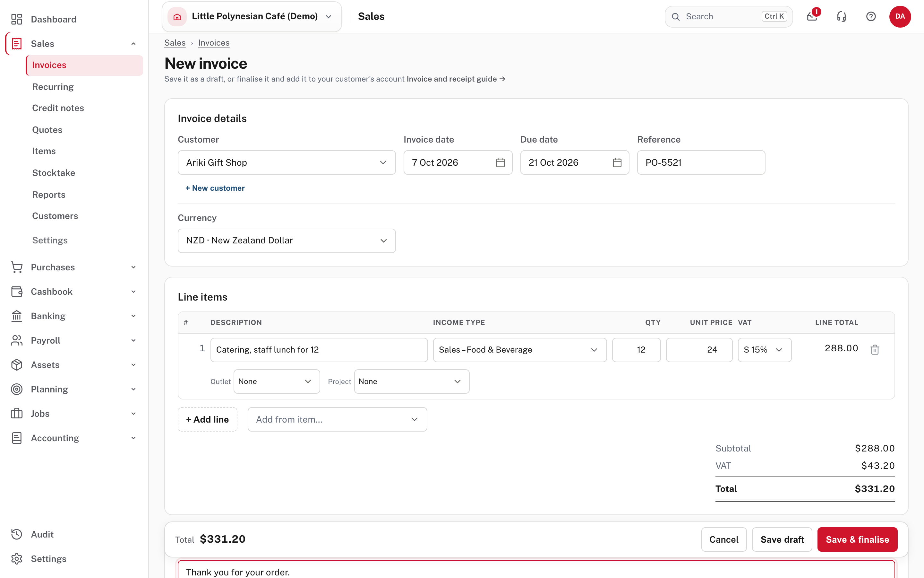Open the Invoice and receipt guide link
Viewport: 924px width, 578px height.
point(456,79)
